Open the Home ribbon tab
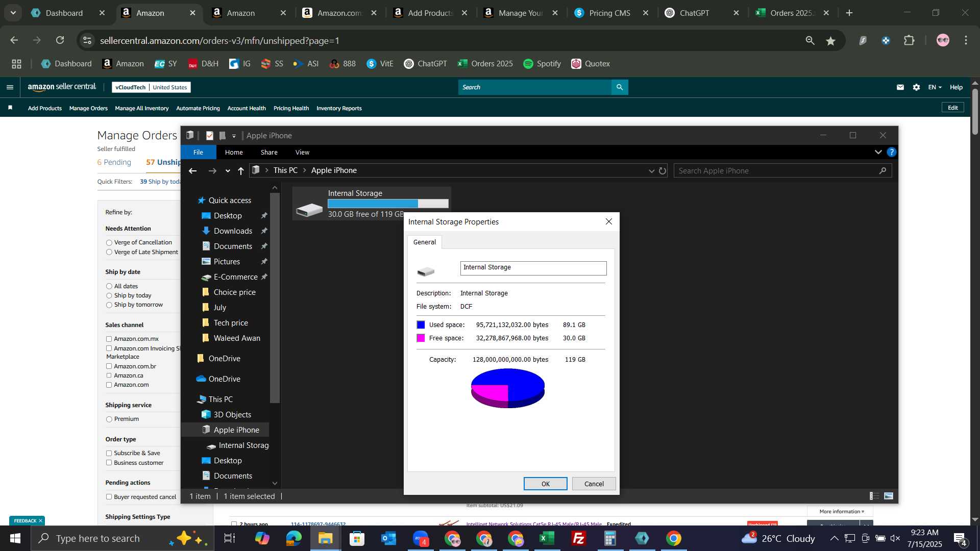 click(x=234, y=152)
